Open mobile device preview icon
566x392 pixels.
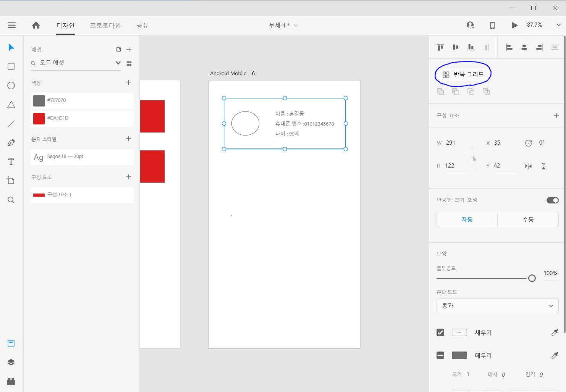[492, 25]
